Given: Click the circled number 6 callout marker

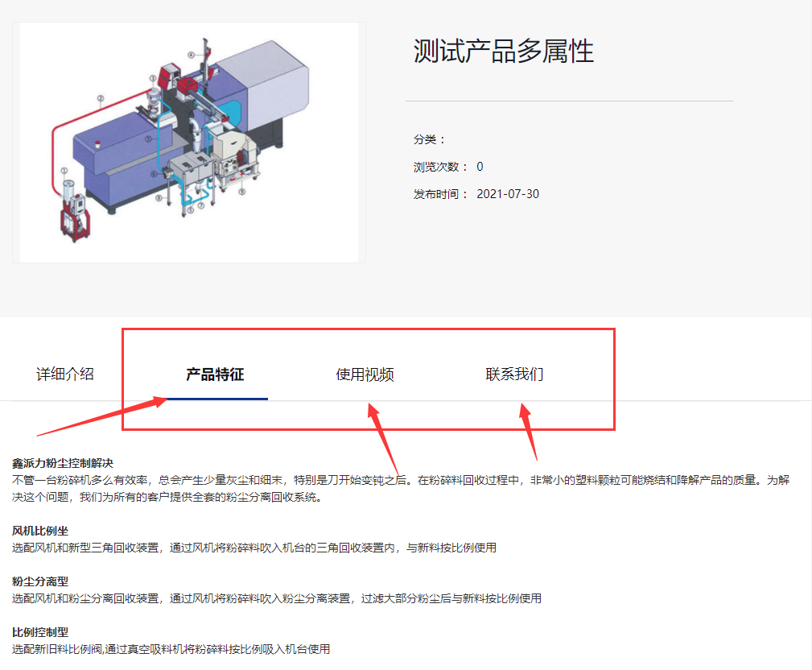Looking at the screenshot, I should (153, 174).
